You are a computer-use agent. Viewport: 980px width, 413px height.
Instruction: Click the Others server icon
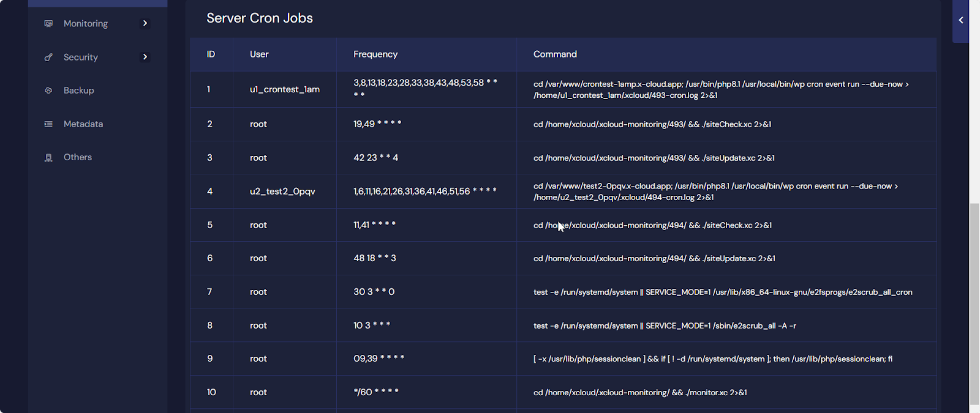tap(48, 158)
